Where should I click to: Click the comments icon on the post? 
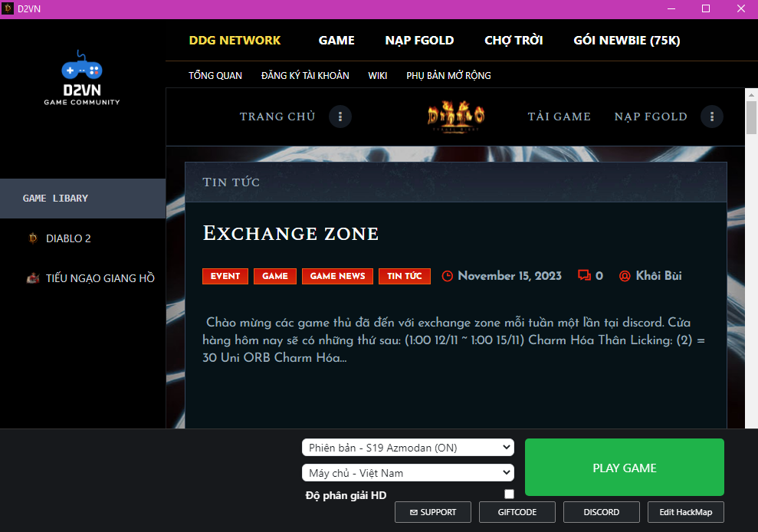(x=584, y=276)
